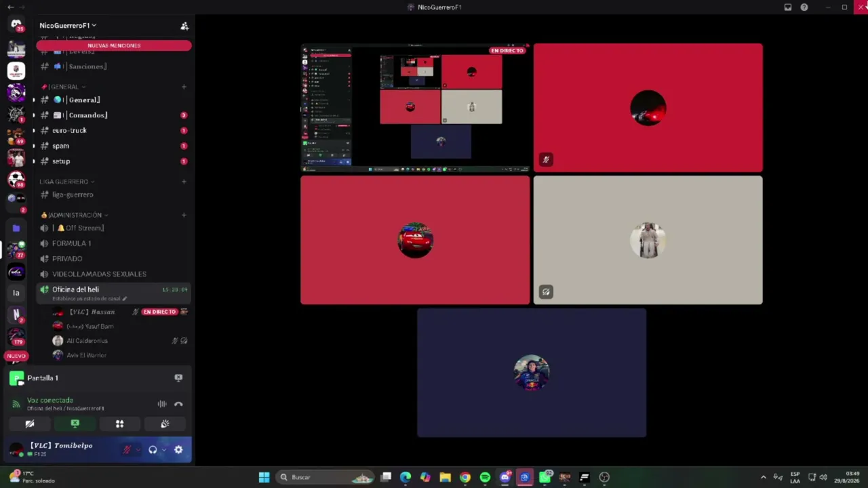Open the invite people icon beside server name
Image resolution: width=868 pixels, height=488 pixels.
point(184,26)
